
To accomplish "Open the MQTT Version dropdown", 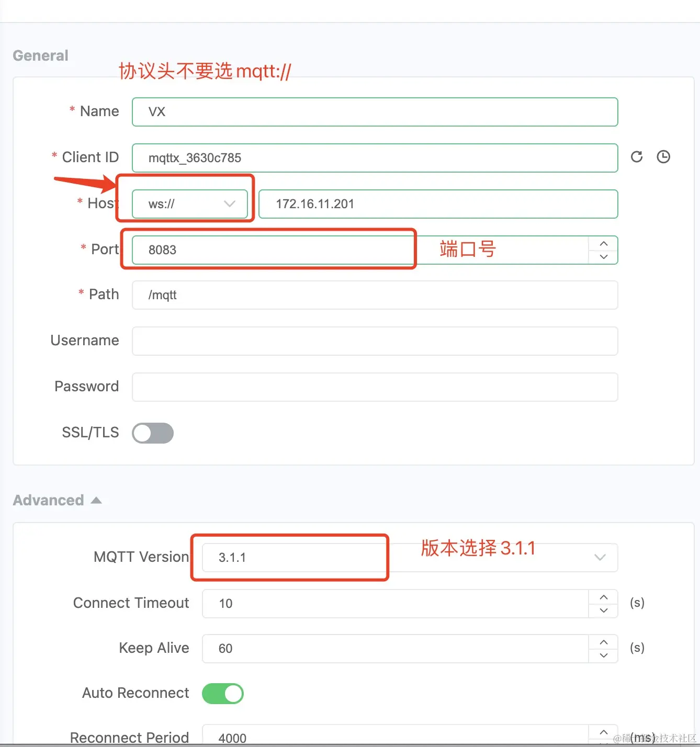I will pos(410,558).
